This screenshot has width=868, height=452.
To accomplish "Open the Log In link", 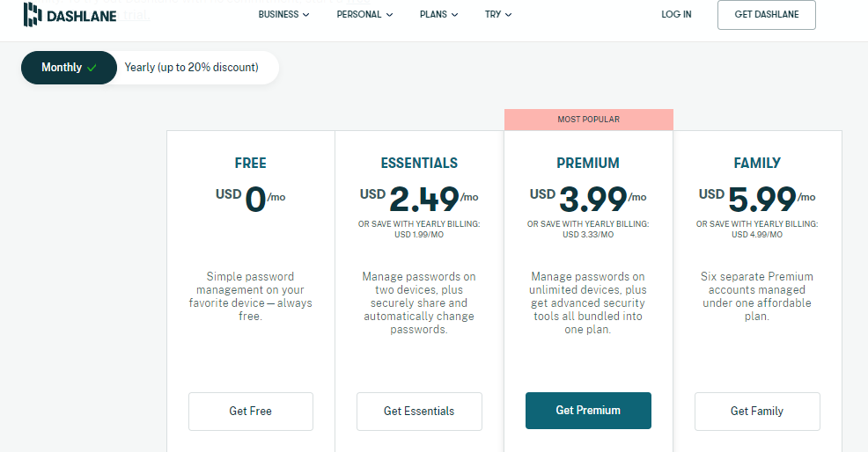I will coord(676,14).
